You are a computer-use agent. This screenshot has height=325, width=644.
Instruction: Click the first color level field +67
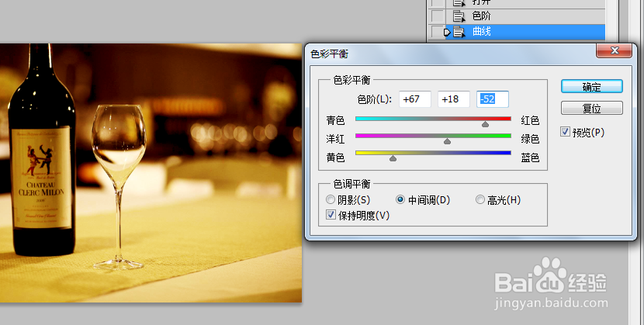pyautogui.click(x=415, y=99)
